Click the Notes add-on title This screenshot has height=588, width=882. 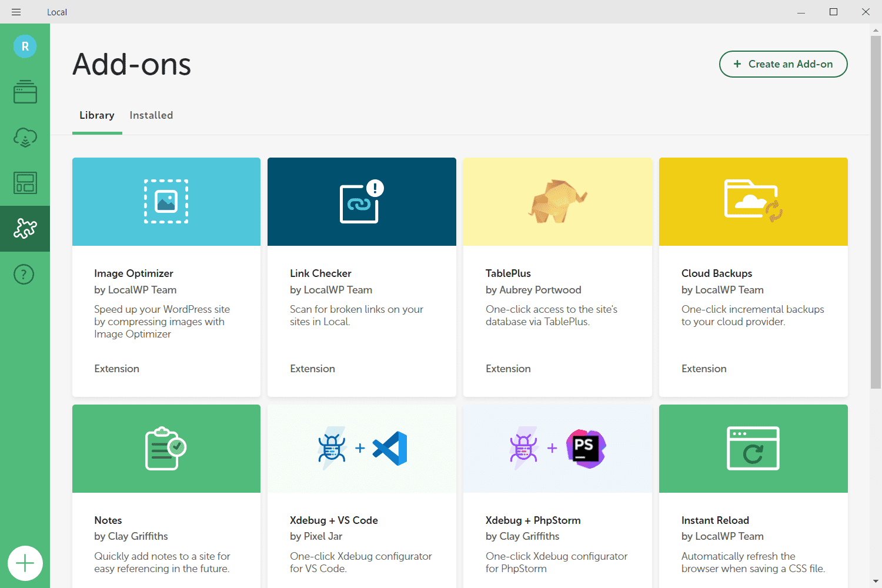tap(108, 520)
